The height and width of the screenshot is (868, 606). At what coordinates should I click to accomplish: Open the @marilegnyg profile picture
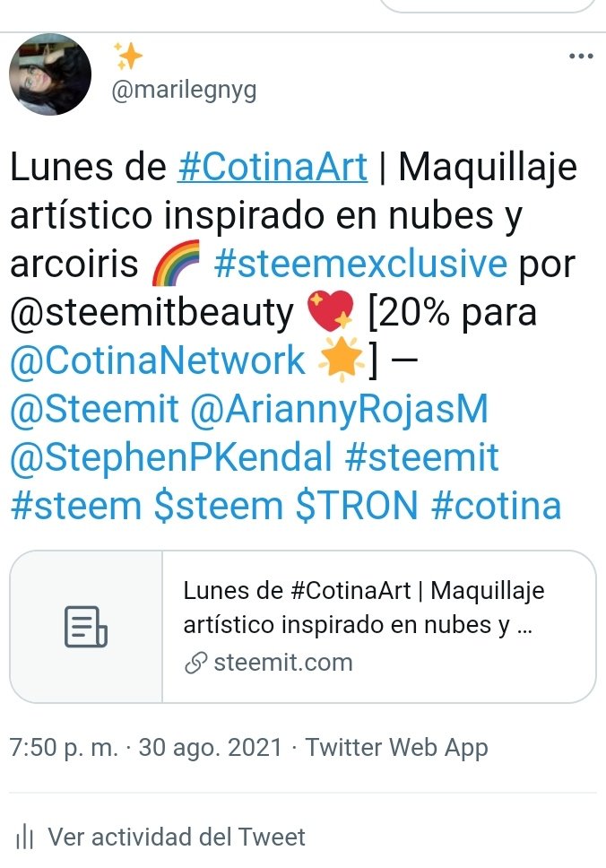pos(50,74)
